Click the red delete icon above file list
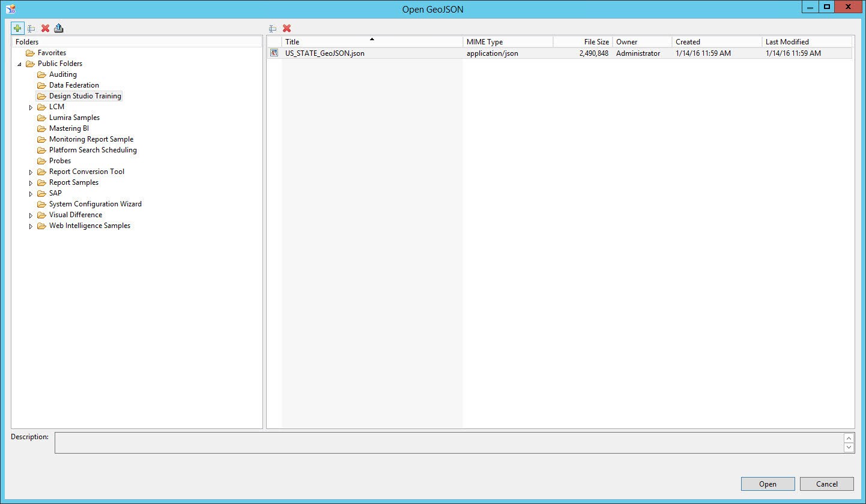Screen dimensions: 866x504 [287, 28]
